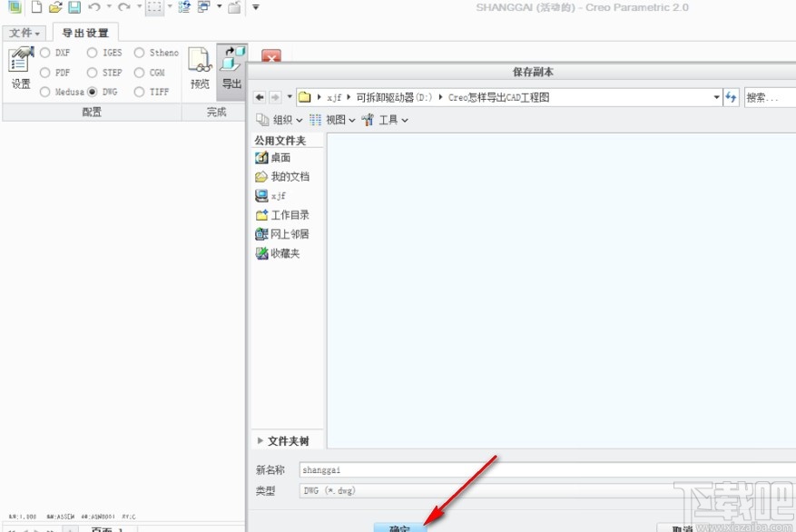796x532 pixels.
Task: Select Medusa export format
Action: 62,92
